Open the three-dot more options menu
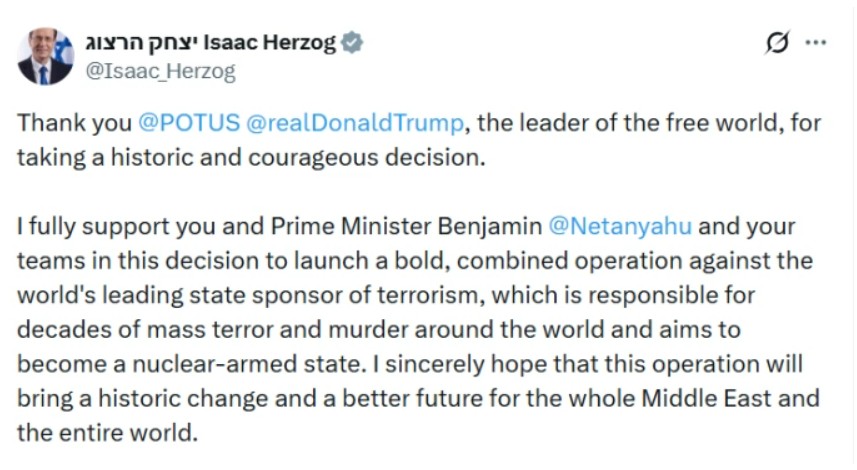Screen dimensions: 857x470 816,43
